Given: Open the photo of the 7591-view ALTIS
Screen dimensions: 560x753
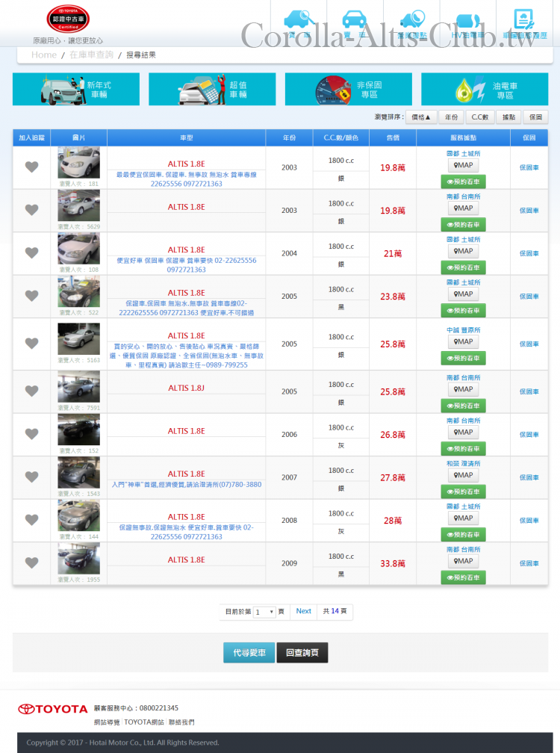Looking at the screenshot, I should [x=78, y=387].
